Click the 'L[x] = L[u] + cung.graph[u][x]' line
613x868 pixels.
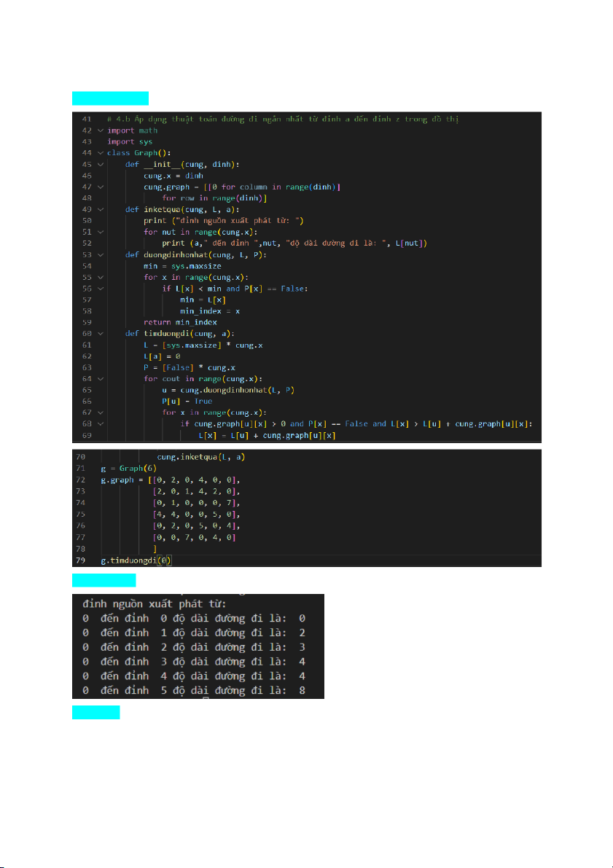[268, 435]
